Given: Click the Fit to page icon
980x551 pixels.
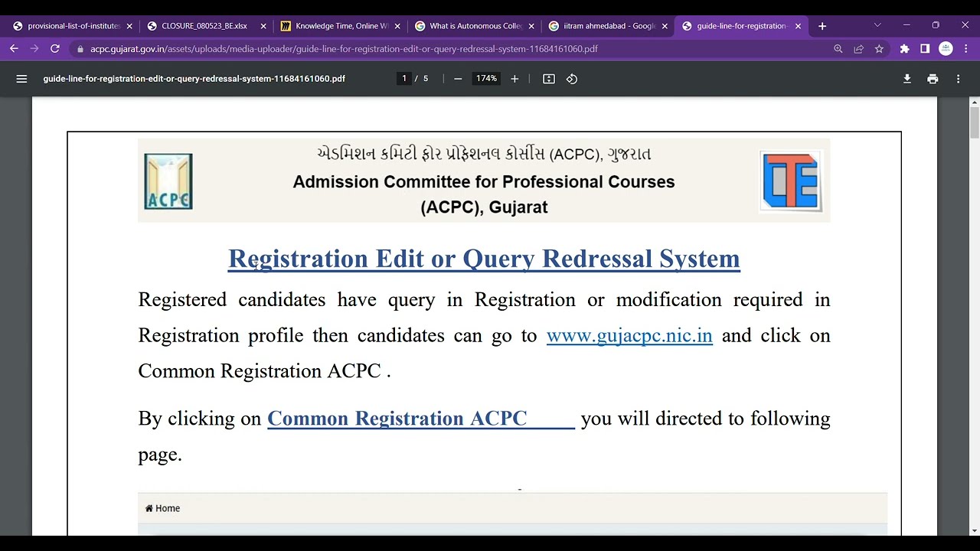Looking at the screenshot, I should [549, 79].
